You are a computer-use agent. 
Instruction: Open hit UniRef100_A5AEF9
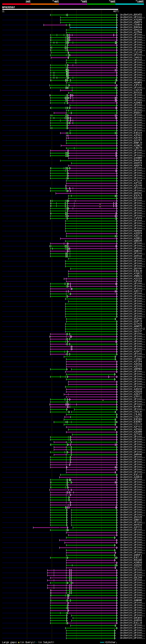coord(131,22)
